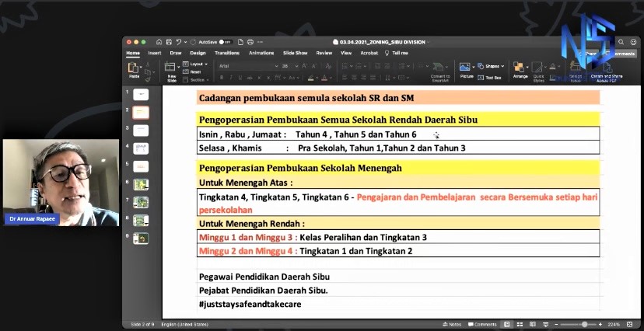Toggle the AutoSave switch
644x331 pixels.
(226, 42)
